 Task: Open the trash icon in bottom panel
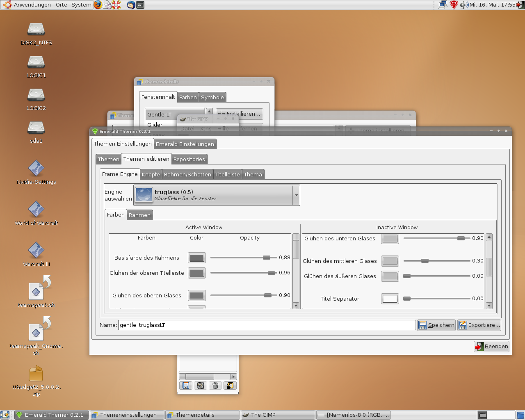pyautogui.click(x=520, y=415)
